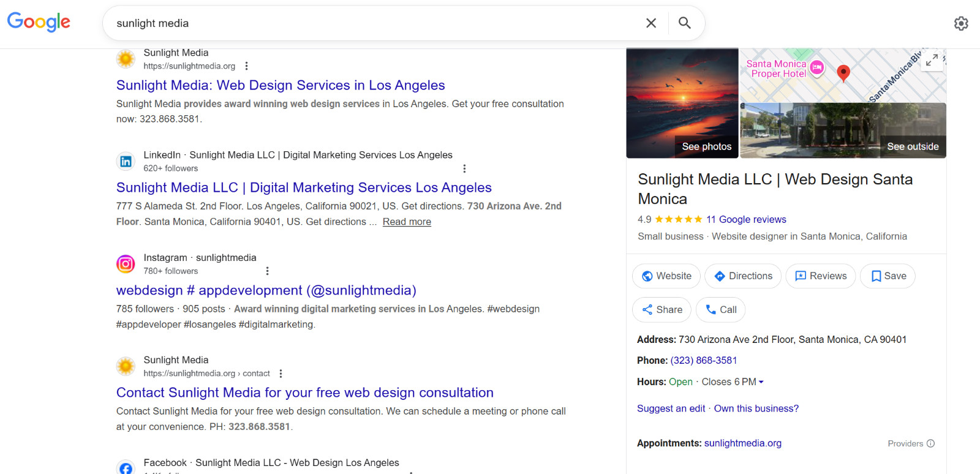
Task: Click the LinkedIn favicon icon
Action: click(x=126, y=162)
